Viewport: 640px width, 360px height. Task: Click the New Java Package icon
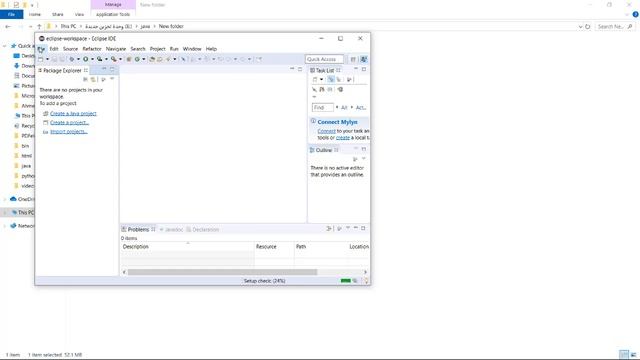(x=129, y=59)
